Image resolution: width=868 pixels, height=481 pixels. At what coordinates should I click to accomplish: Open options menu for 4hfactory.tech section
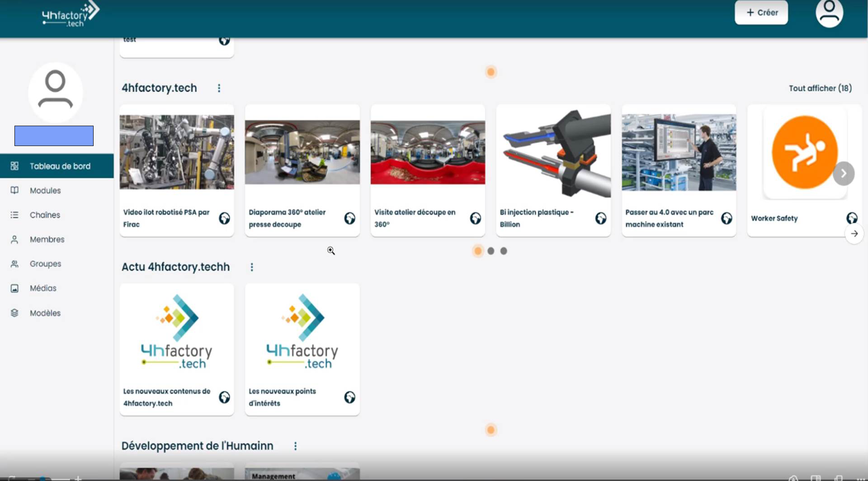219,88
